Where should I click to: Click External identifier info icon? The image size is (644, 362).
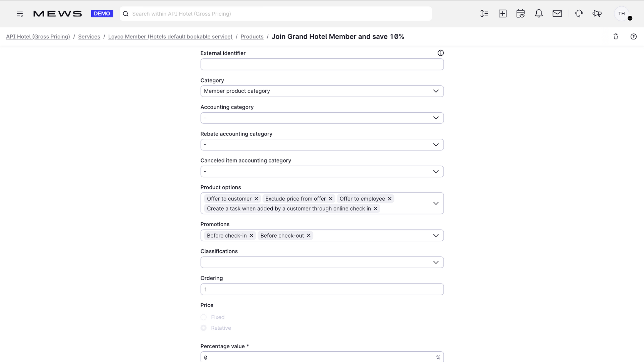point(441,53)
